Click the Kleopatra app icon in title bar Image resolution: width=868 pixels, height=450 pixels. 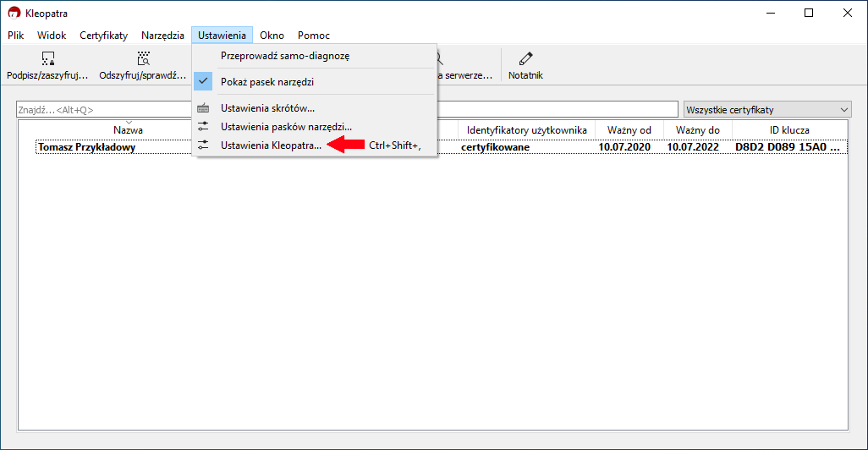coord(14,13)
